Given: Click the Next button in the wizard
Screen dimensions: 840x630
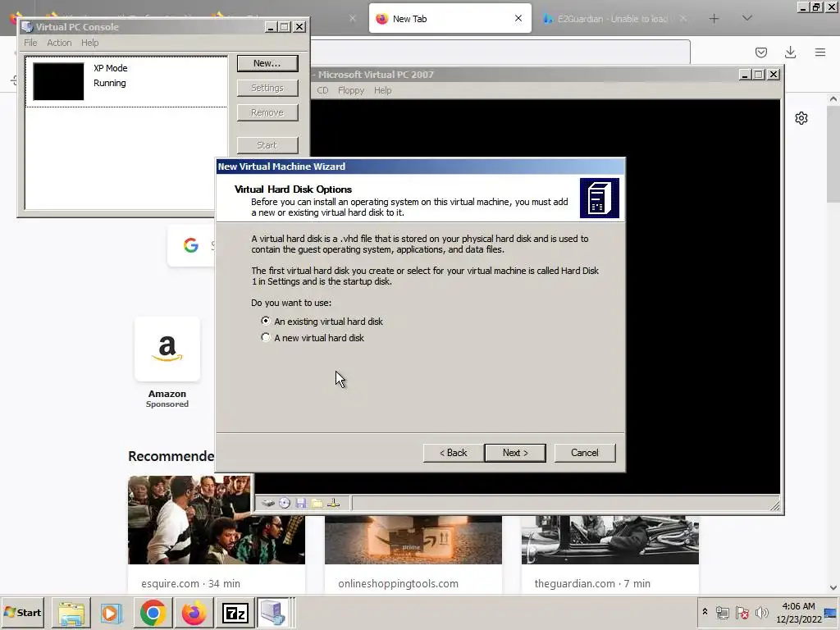Looking at the screenshot, I should pos(515,453).
